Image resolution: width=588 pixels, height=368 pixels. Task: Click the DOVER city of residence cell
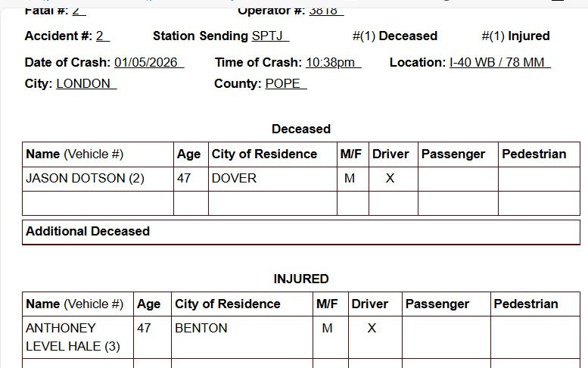272,179
